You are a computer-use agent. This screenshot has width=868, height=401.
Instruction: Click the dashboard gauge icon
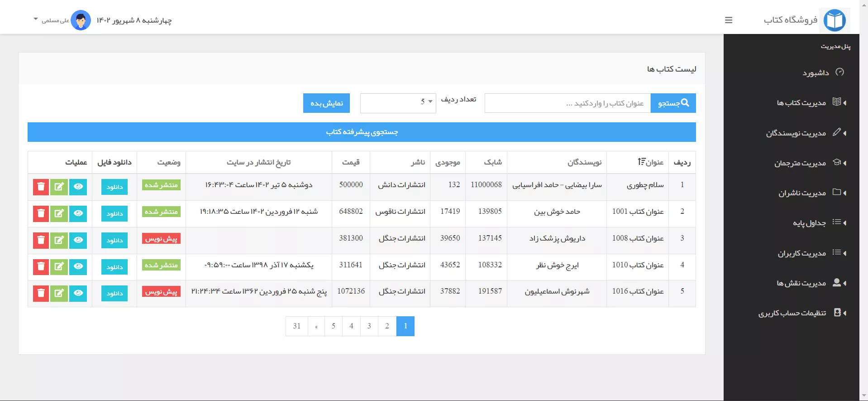coord(840,72)
